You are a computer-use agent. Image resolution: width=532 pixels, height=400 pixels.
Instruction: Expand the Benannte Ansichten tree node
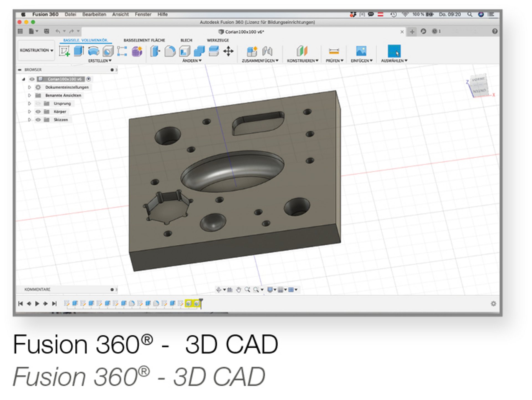click(x=29, y=96)
